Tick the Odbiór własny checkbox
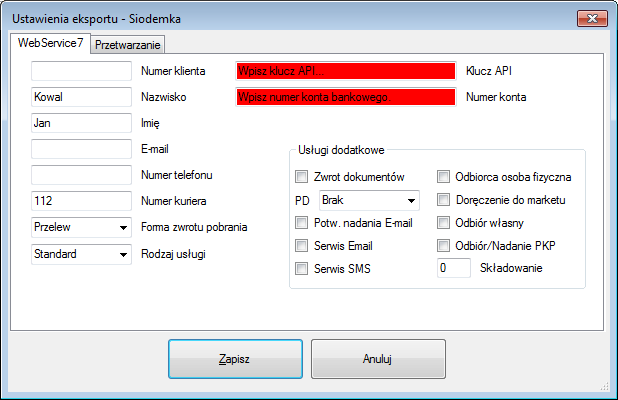 pyautogui.click(x=443, y=223)
